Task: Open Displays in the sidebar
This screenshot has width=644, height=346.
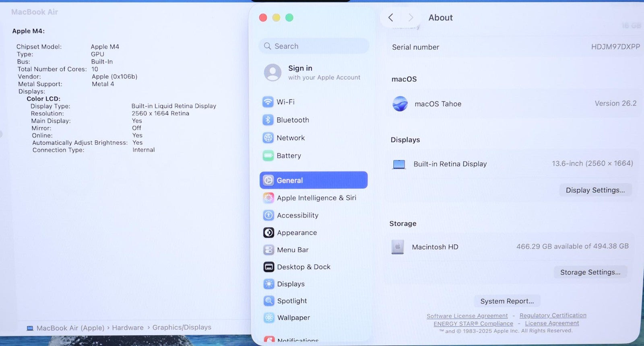Action: (x=291, y=284)
